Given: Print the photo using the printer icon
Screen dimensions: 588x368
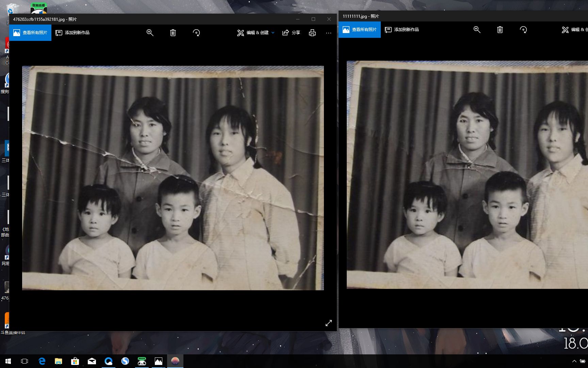Looking at the screenshot, I should pos(312,33).
